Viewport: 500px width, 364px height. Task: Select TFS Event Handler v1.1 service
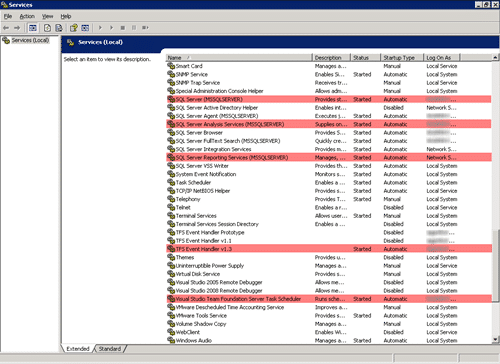tap(329, 241)
